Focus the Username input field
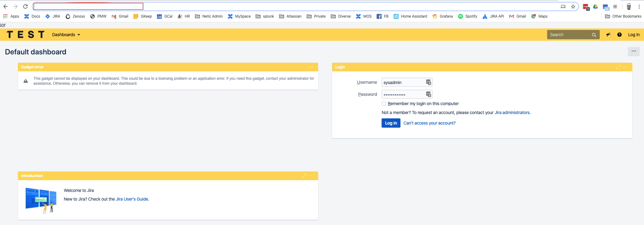This screenshot has width=644, height=225. (407, 82)
